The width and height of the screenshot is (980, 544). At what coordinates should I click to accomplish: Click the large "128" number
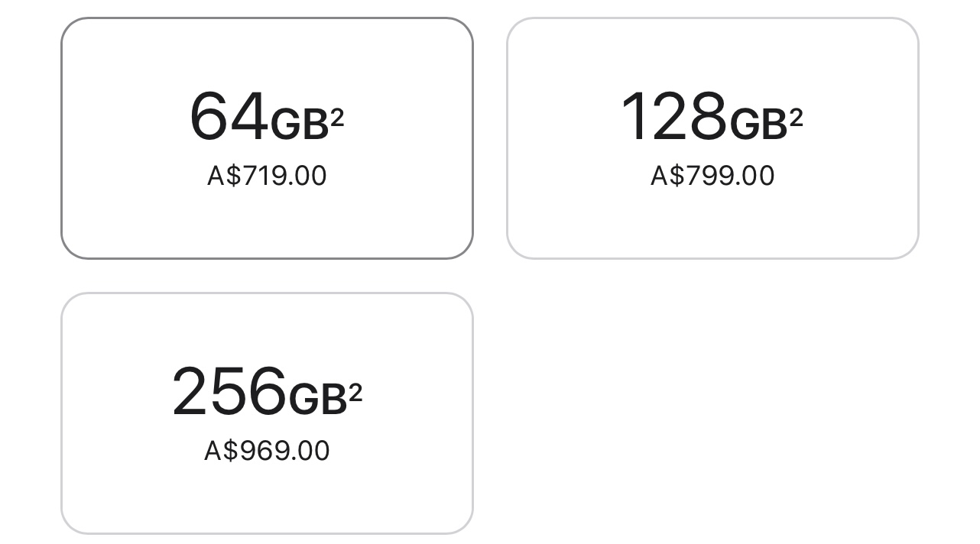coord(673,117)
